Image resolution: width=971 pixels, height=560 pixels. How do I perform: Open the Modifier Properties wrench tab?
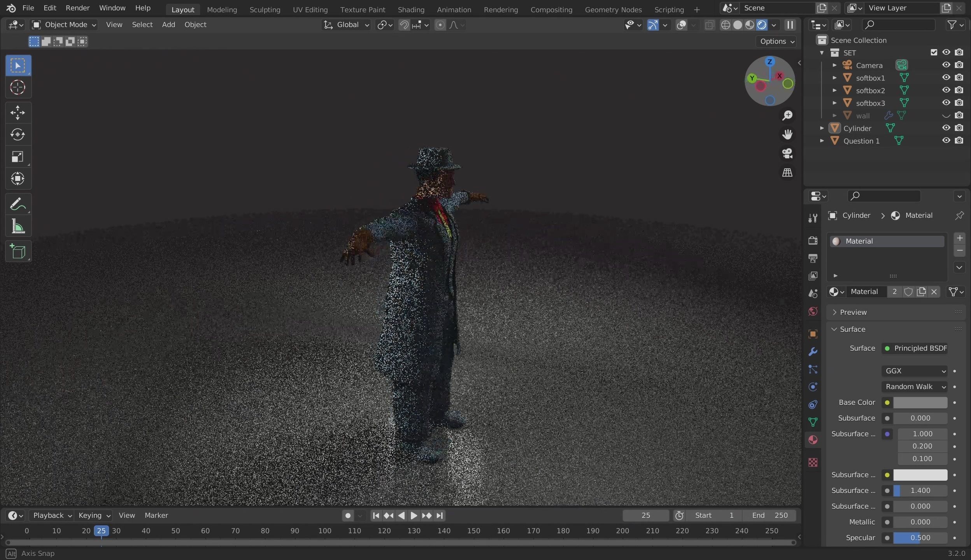coord(813,352)
